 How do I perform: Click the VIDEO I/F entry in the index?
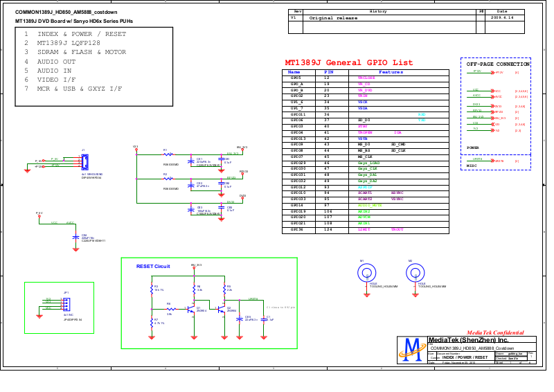pos(56,80)
